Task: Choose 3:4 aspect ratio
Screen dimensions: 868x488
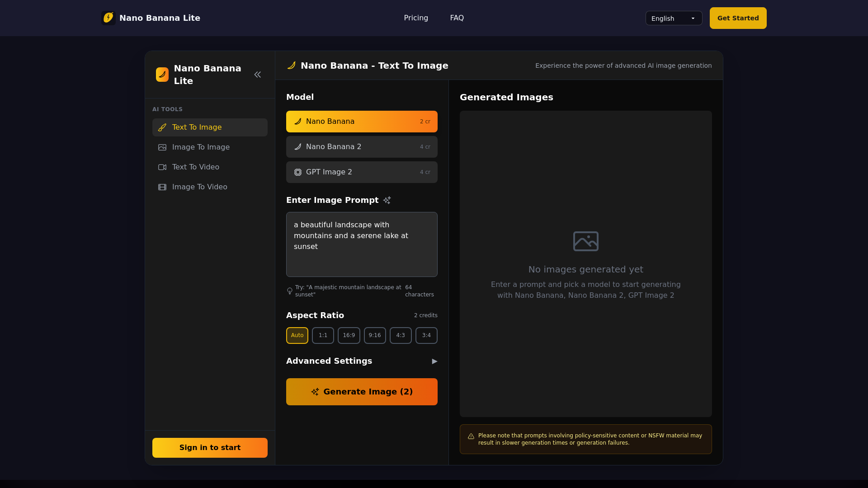Action: (x=426, y=335)
